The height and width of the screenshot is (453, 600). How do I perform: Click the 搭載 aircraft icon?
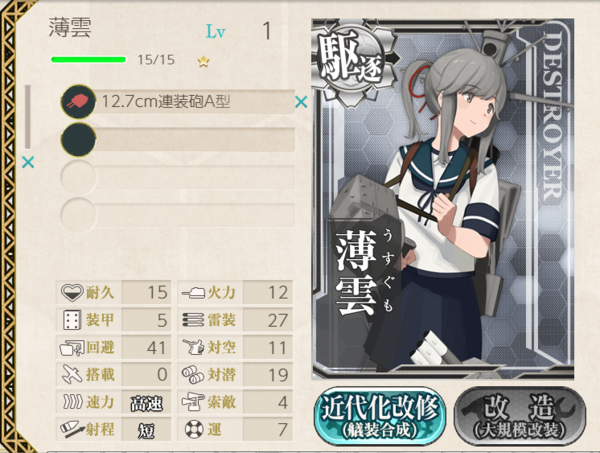pyautogui.click(x=72, y=374)
